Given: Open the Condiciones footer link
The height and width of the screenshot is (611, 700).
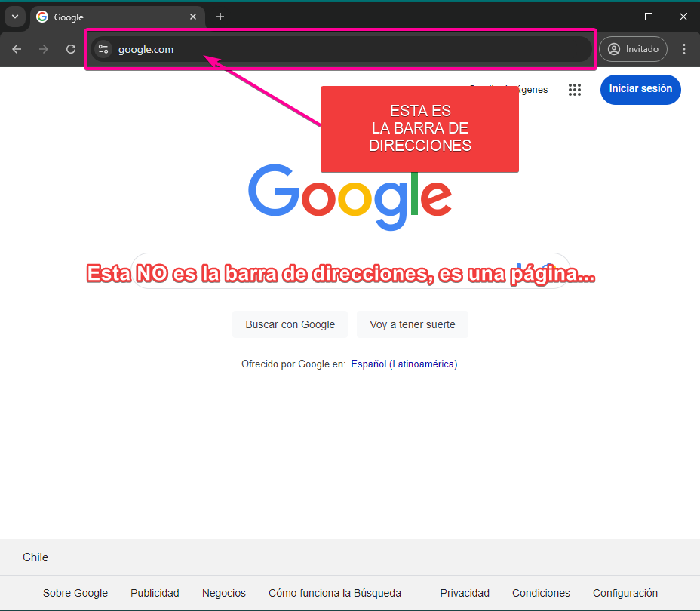Looking at the screenshot, I should pos(541,593).
